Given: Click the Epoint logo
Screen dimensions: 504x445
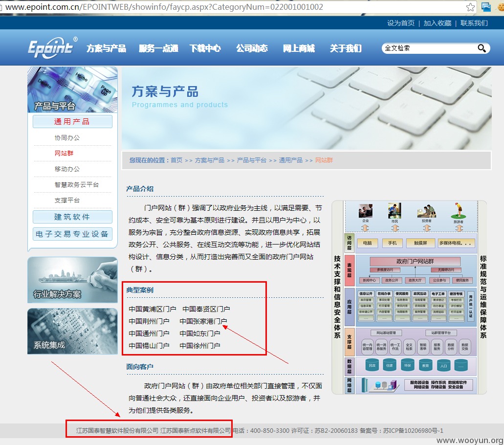Looking at the screenshot, I should click(52, 47).
